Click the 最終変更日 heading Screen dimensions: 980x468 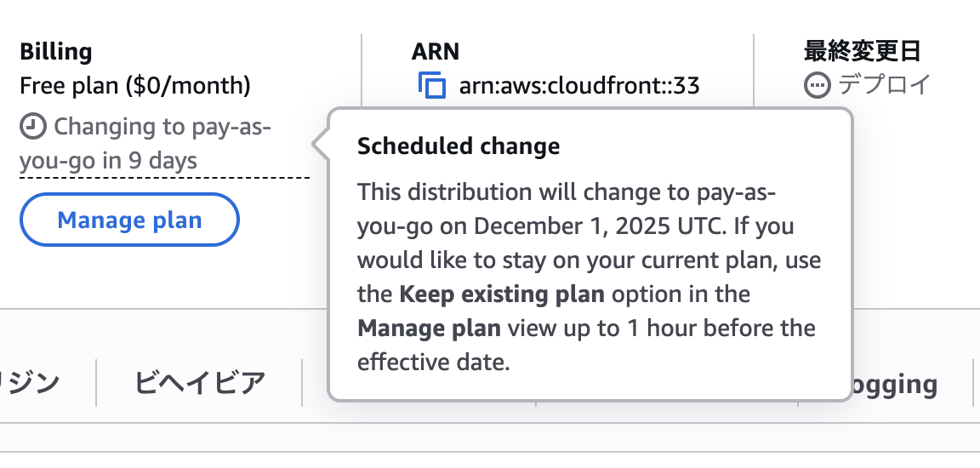tap(862, 51)
